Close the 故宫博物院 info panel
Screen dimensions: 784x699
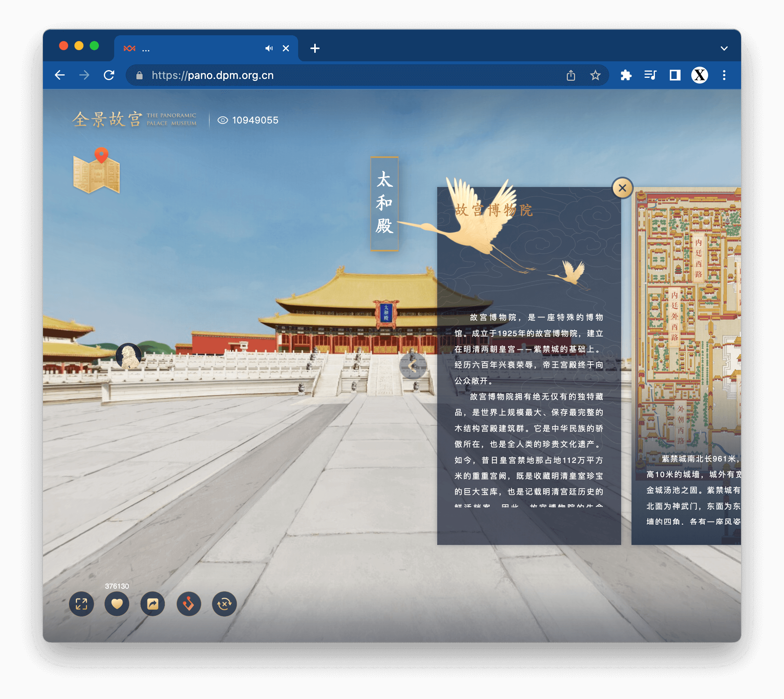622,188
